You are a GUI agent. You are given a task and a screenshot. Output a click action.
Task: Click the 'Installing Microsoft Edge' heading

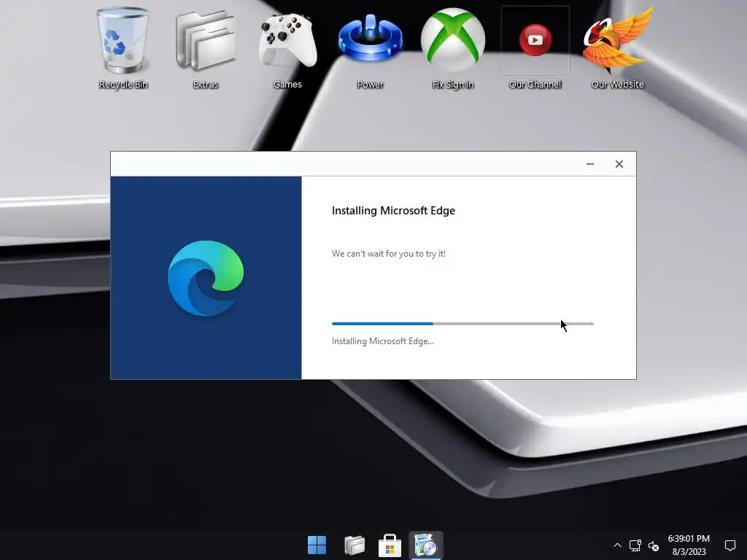[393, 211]
